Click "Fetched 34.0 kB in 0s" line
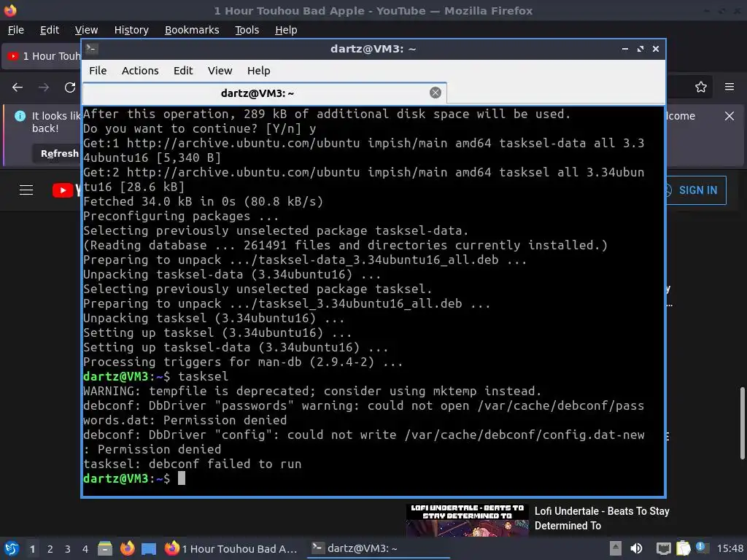This screenshot has width=747, height=560. pyautogui.click(x=204, y=201)
